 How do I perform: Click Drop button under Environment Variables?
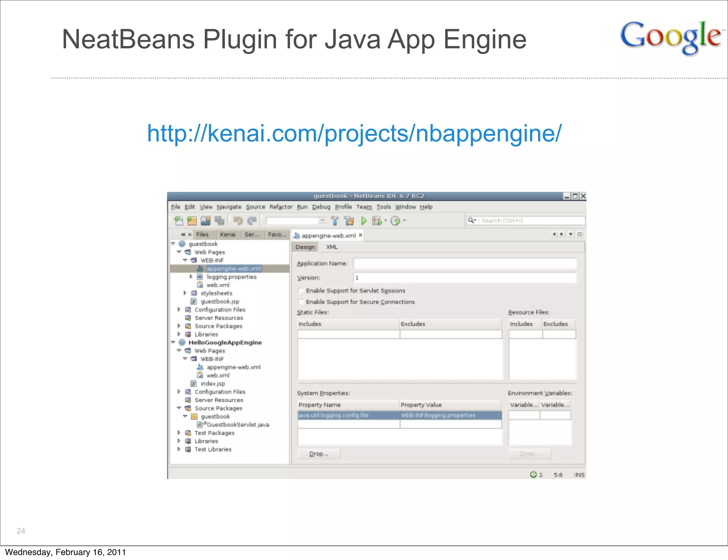[x=530, y=454]
